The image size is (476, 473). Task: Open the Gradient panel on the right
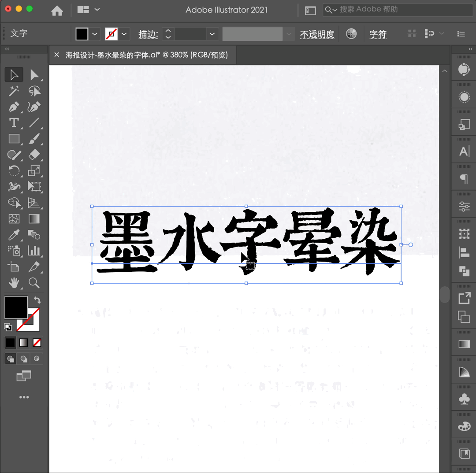pyautogui.click(x=463, y=343)
